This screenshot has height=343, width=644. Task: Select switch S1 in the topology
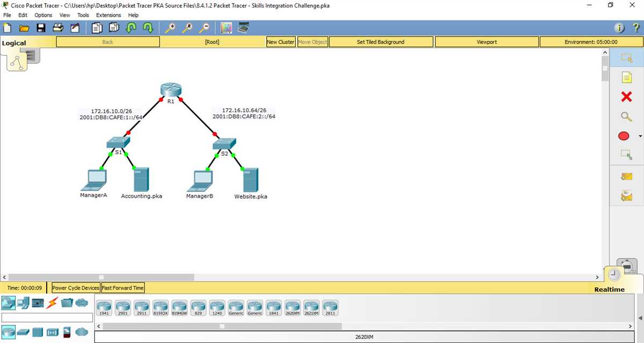[118, 142]
